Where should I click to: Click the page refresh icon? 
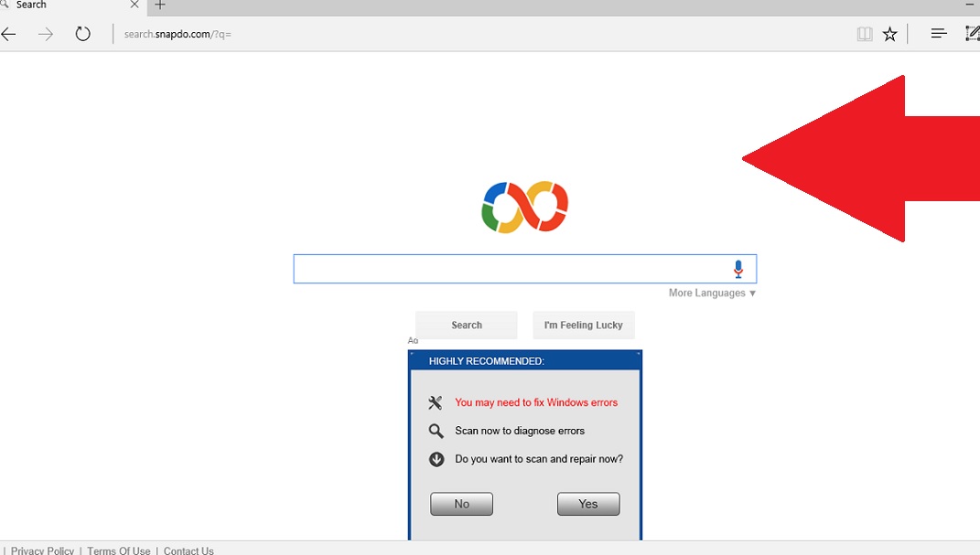click(82, 34)
